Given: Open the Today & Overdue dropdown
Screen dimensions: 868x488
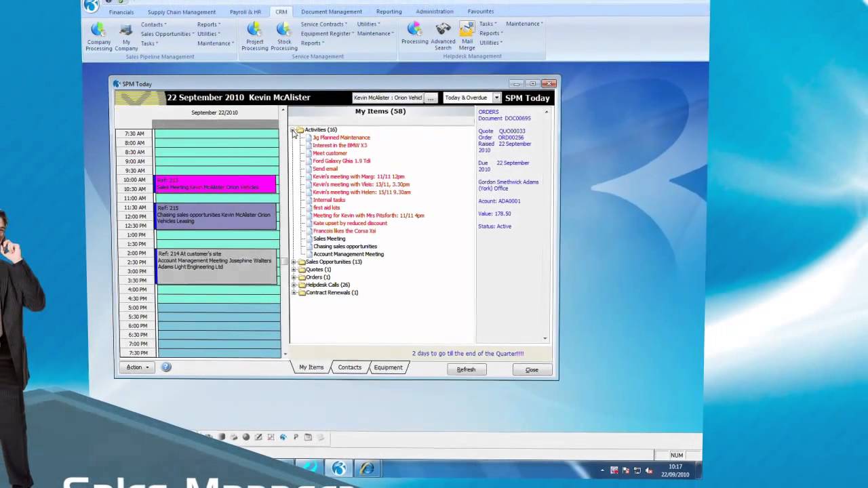Looking at the screenshot, I should (496, 98).
